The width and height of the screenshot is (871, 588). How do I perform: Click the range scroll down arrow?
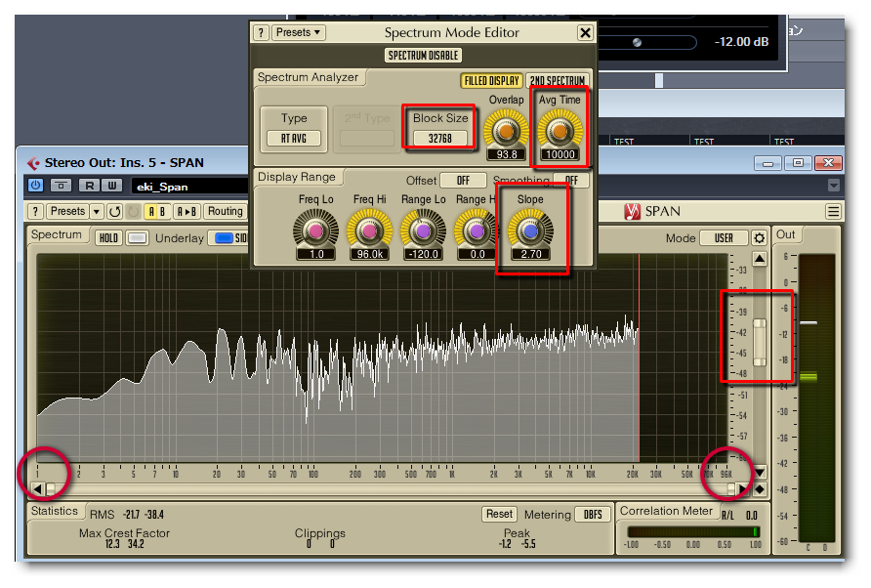760,473
